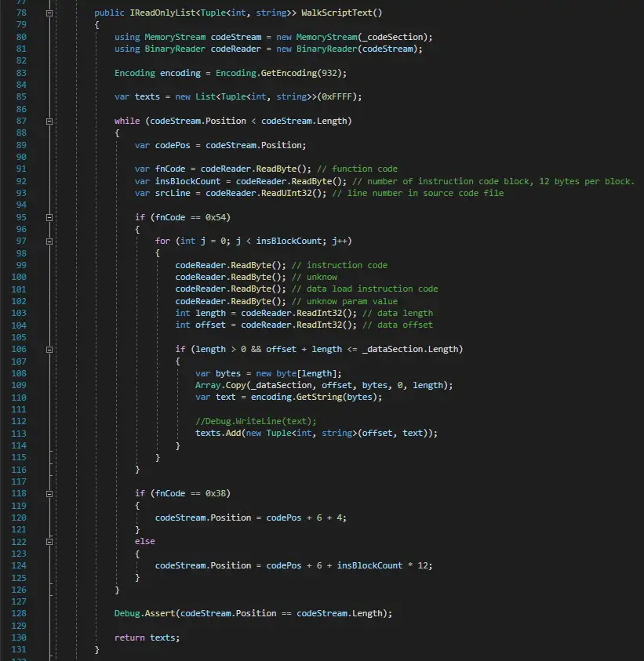Collapse the while loop at line 87
644x661 pixels.
coord(49,122)
